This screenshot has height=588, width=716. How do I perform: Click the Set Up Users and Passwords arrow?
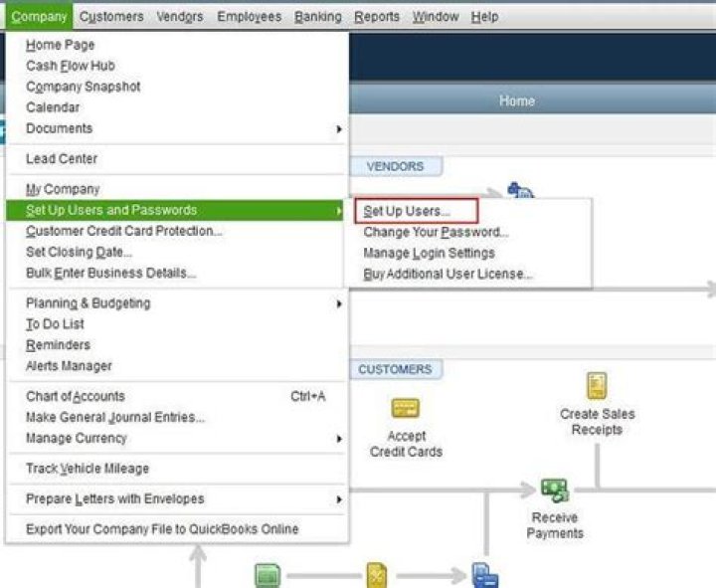(x=339, y=211)
